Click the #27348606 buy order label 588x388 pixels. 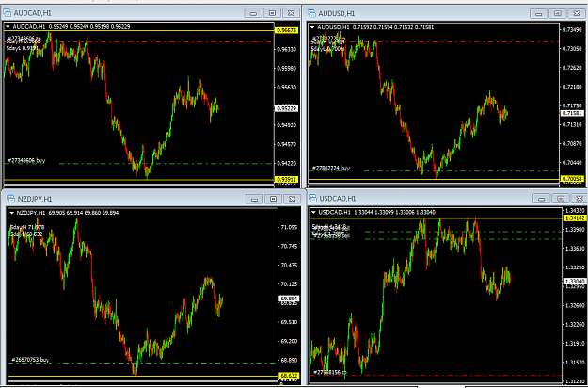tap(26, 161)
